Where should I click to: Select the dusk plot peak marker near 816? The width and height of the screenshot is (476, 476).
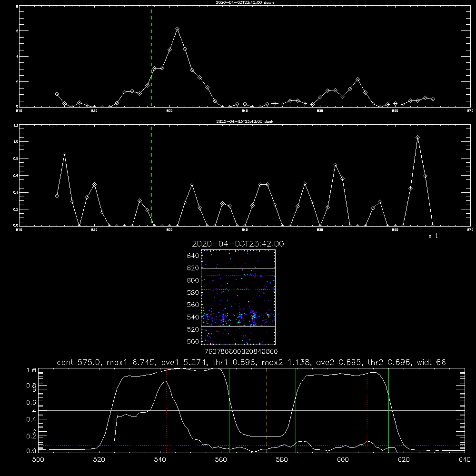pyautogui.click(x=64, y=154)
